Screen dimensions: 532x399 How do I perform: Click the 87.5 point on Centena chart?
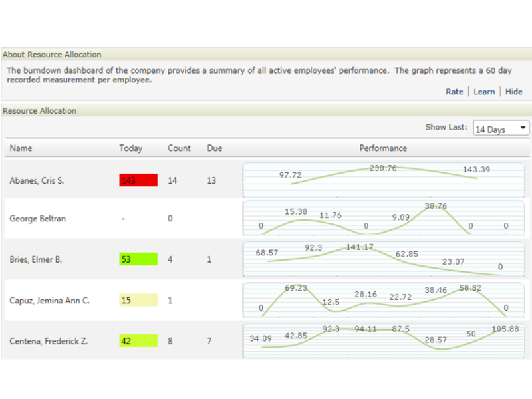coord(401,329)
